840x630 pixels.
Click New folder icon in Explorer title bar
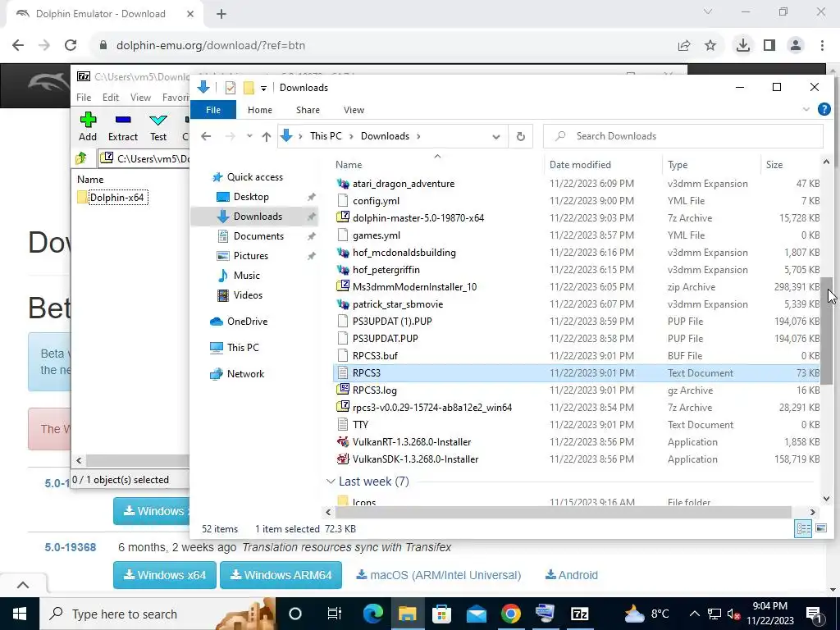click(249, 87)
